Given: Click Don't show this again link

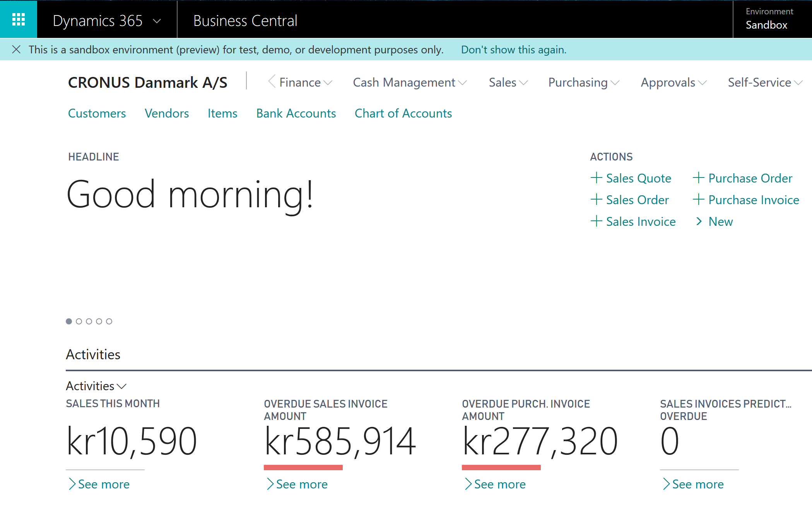Looking at the screenshot, I should point(514,49).
